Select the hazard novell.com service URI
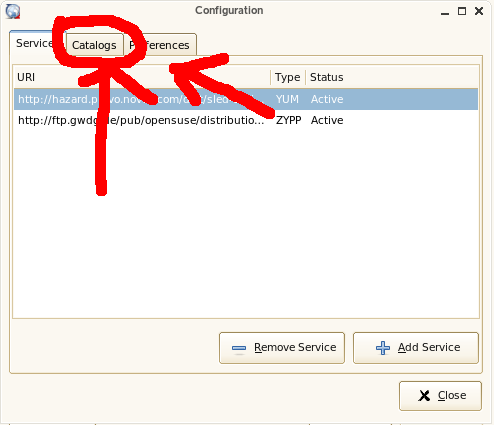The width and height of the screenshot is (494, 425). pyautogui.click(x=142, y=99)
